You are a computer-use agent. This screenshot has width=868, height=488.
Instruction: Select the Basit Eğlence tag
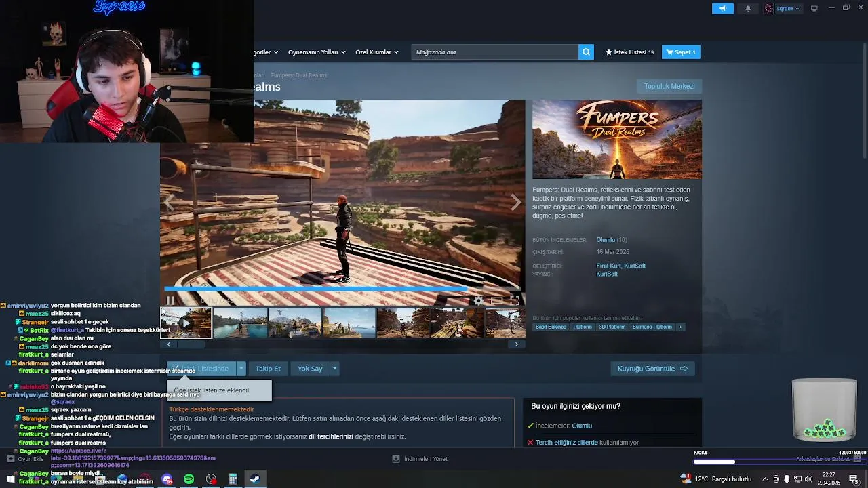tap(551, 327)
